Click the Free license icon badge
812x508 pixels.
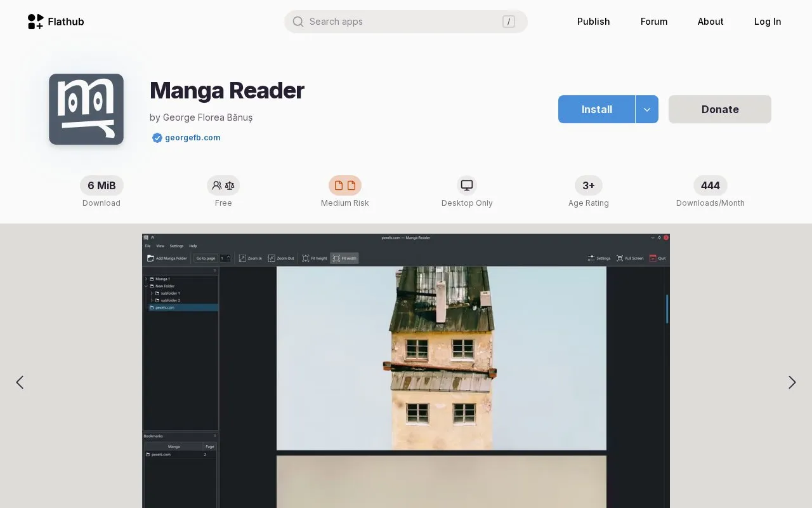[x=223, y=185]
